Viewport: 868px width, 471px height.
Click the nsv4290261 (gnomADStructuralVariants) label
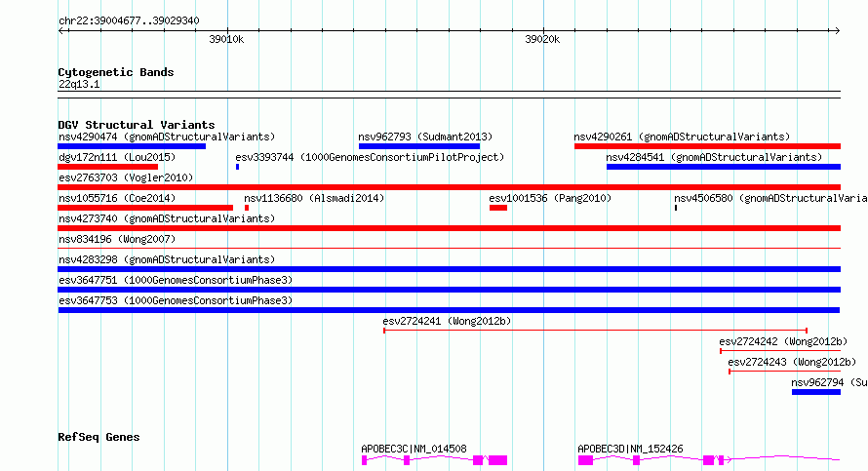(682, 137)
